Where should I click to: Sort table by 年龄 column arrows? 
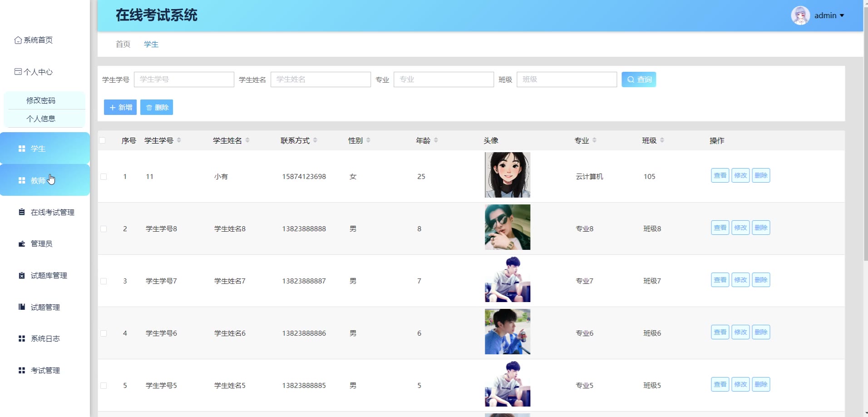(x=436, y=140)
